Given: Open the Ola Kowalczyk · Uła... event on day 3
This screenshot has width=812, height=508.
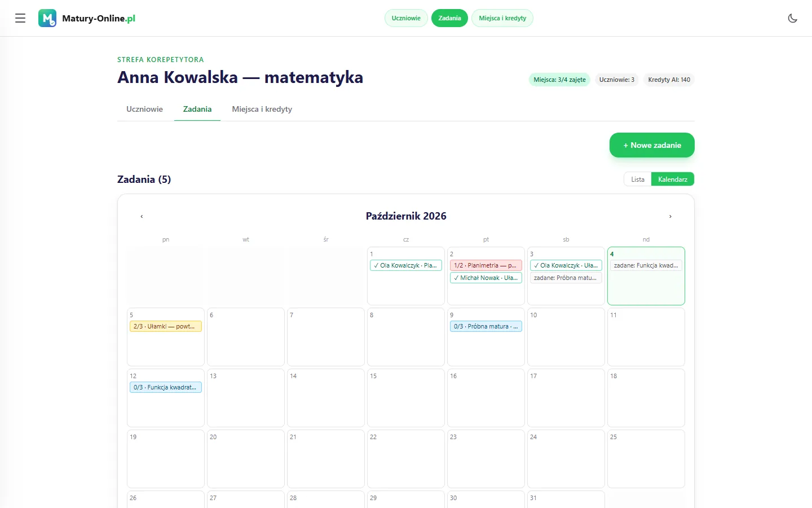Looking at the screenshot, I should (x=566, y=265).
